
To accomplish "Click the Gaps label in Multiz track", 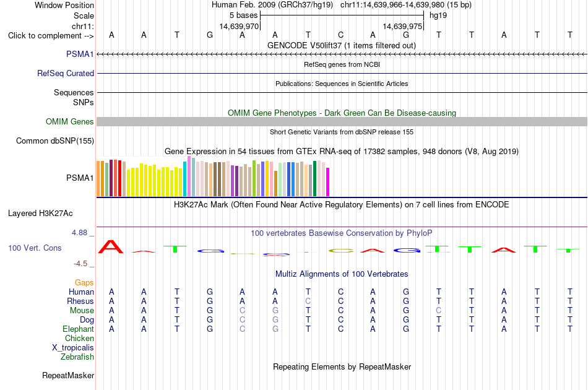I will [84, 282].
